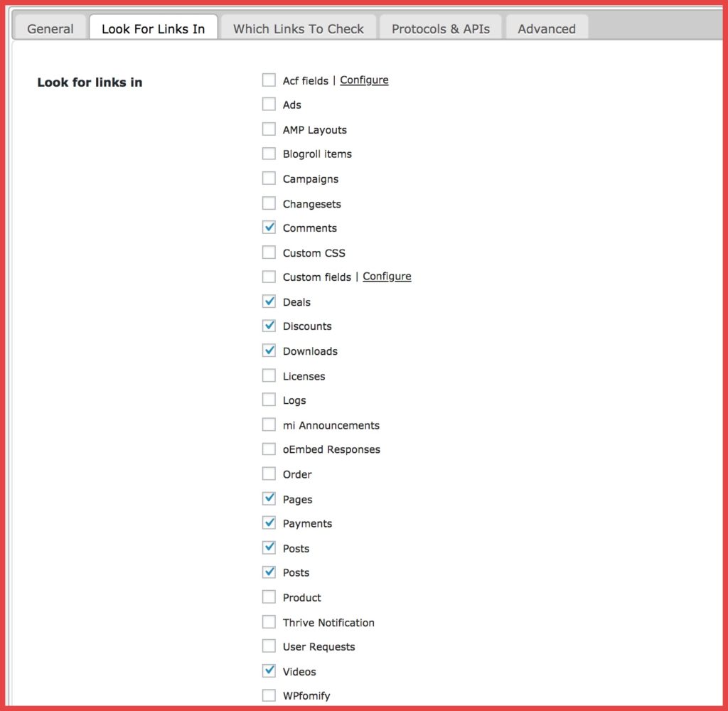Uncheck the Pages checkbox
This screenshot has height=711, width=728.
[269, 498]
